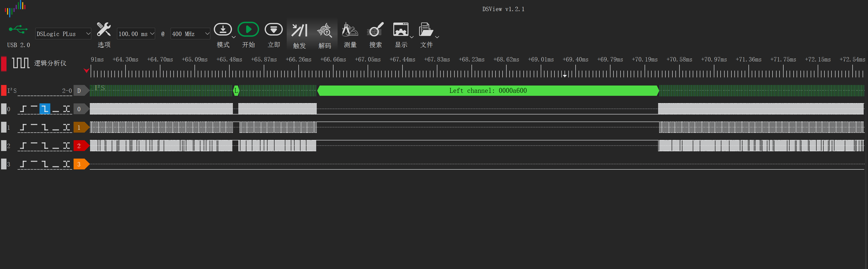Viewport: 868px width, 269px height.
Task: Click the 立即 instant capture icon
Action: coord(274,30)
